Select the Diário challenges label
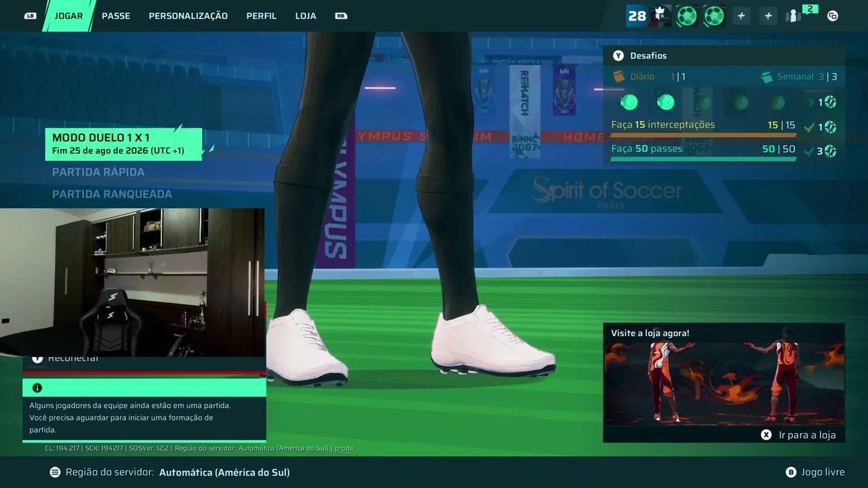 pyautogui.click(x=642, y=77)
